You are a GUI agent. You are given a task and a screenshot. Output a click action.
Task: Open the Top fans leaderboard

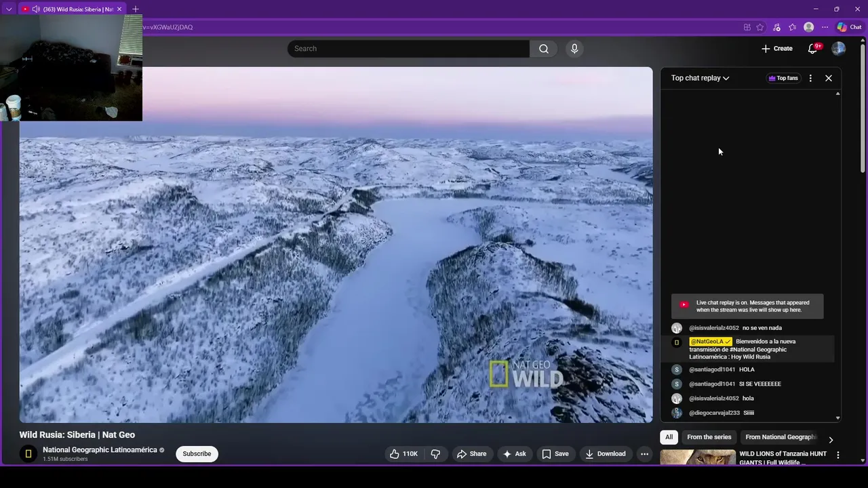pos(783,78)
